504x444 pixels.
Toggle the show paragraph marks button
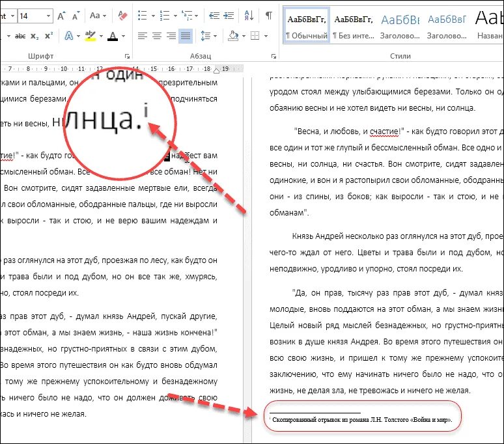[269, 16]
